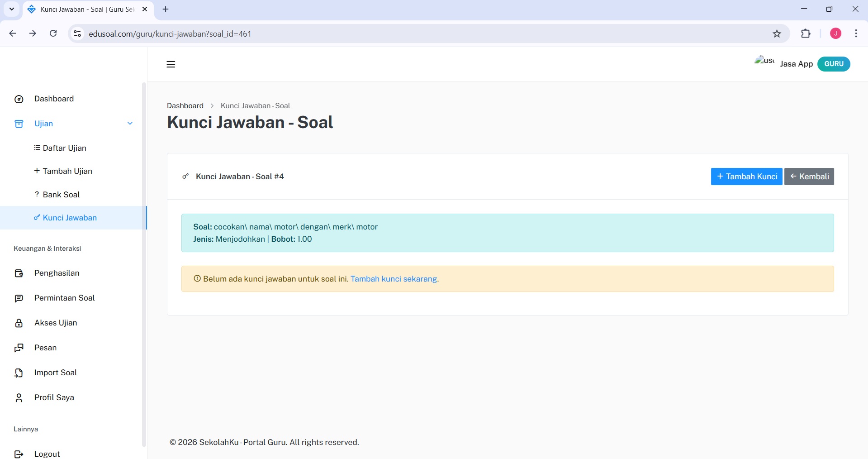Viewport: 868px width, 459px height.
Task: Click the Tambah Kunci button
Action: 746,177
